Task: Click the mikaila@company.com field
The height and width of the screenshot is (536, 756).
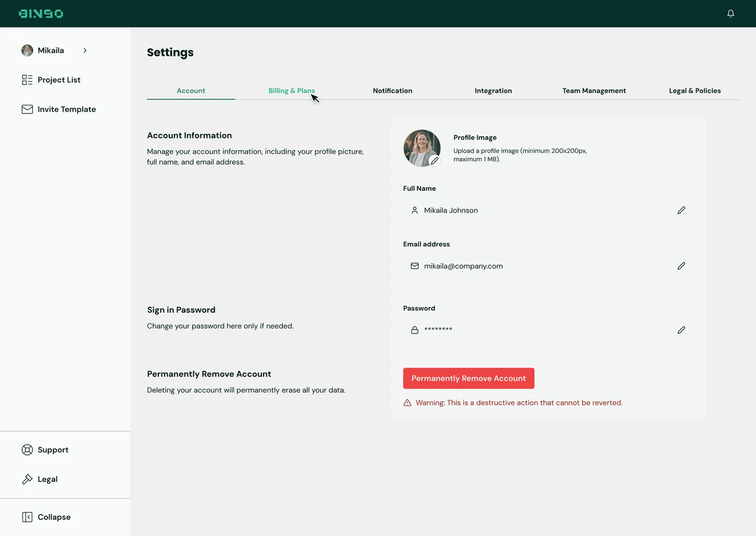Action: (548, 266)
